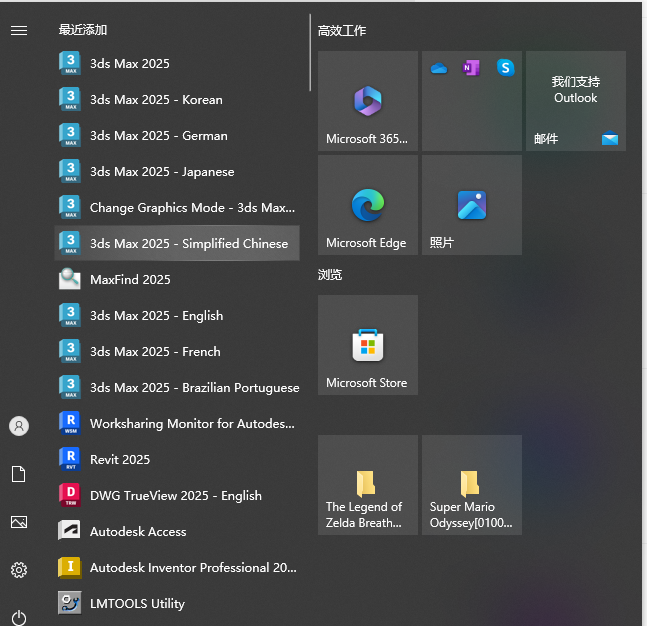Select 3ds Max 2025 - Brazilian Portuguese

[x=177, y=387]
